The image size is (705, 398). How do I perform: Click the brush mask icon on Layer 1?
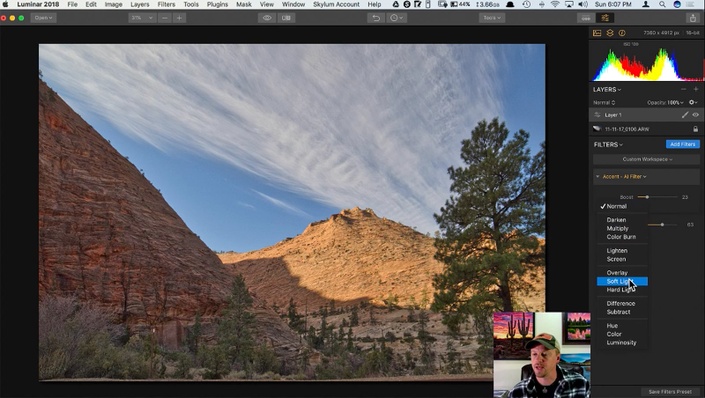[685, 115]
